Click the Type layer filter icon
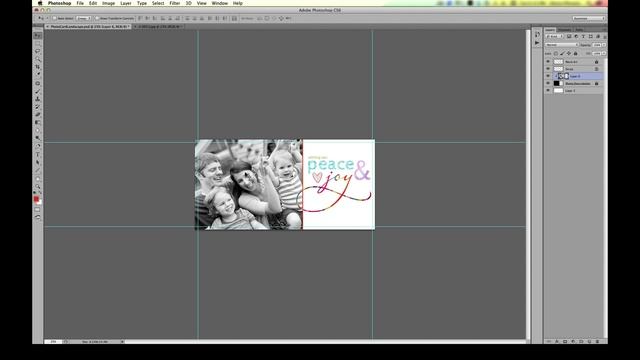The width and height of the screenshot is (640, 360). 583,36
